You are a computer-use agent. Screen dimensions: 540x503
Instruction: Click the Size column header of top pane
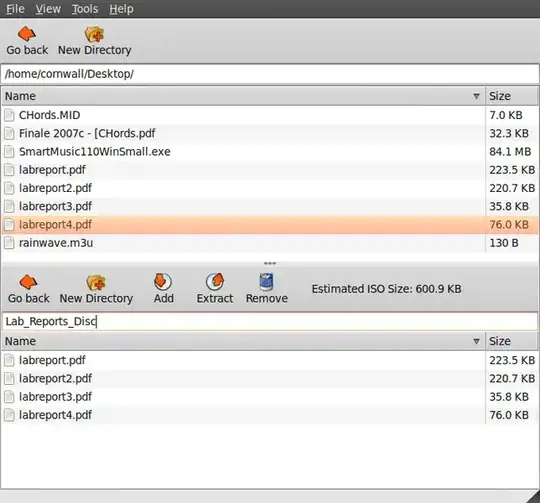pos(512,96)
